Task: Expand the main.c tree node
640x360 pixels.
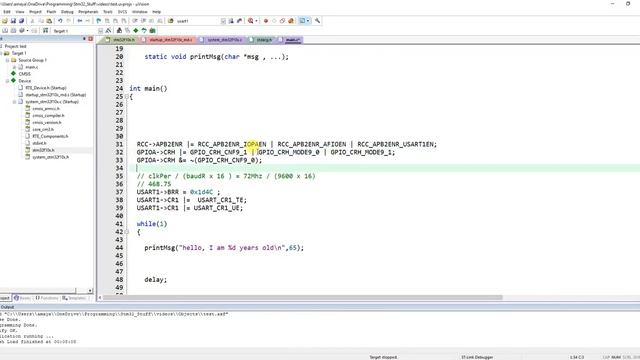Action: [14, 67]
